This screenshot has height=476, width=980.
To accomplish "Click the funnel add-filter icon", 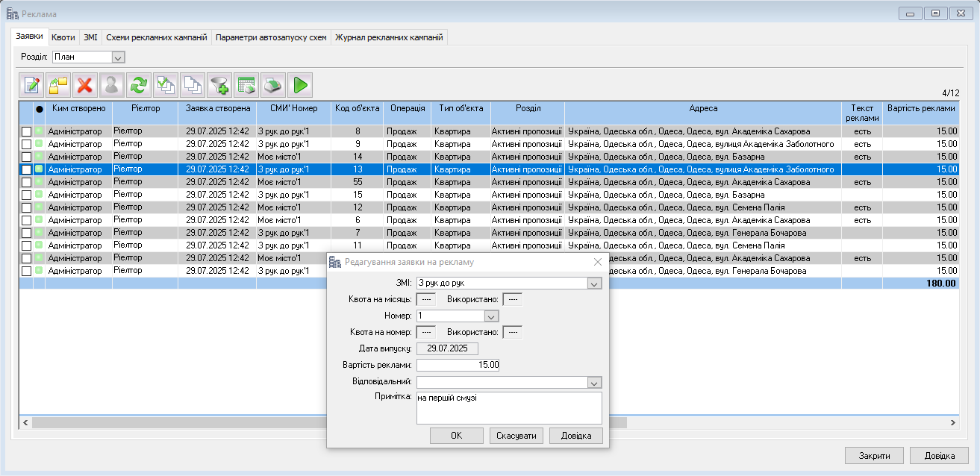I will (219, 85).
